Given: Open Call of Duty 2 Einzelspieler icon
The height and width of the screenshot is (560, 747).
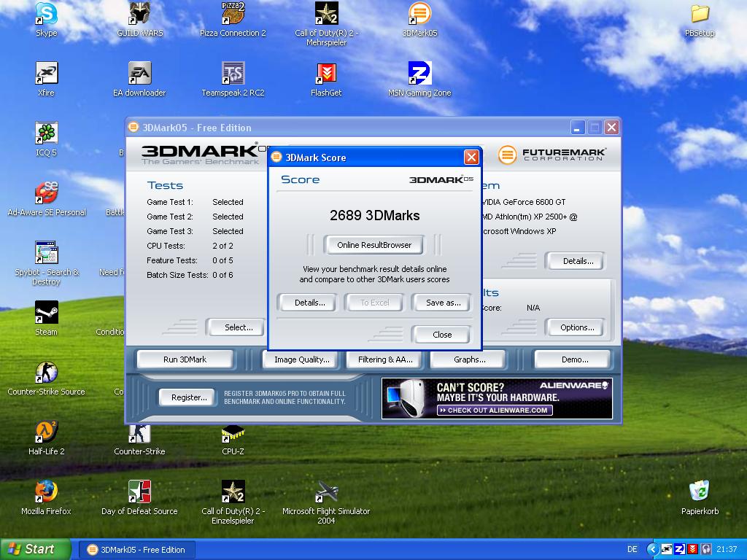Looking at the screenshot, I should [x=233, y=492].
